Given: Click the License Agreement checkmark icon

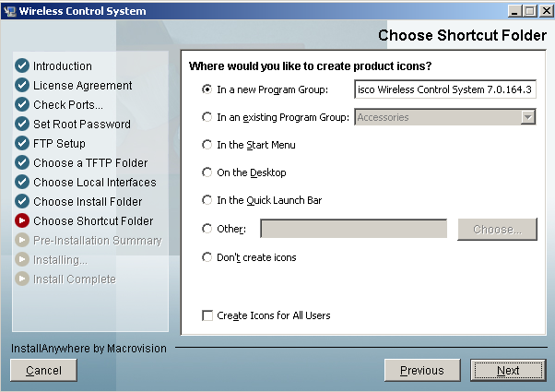Looking at the screenshot, I should point(22,86).
